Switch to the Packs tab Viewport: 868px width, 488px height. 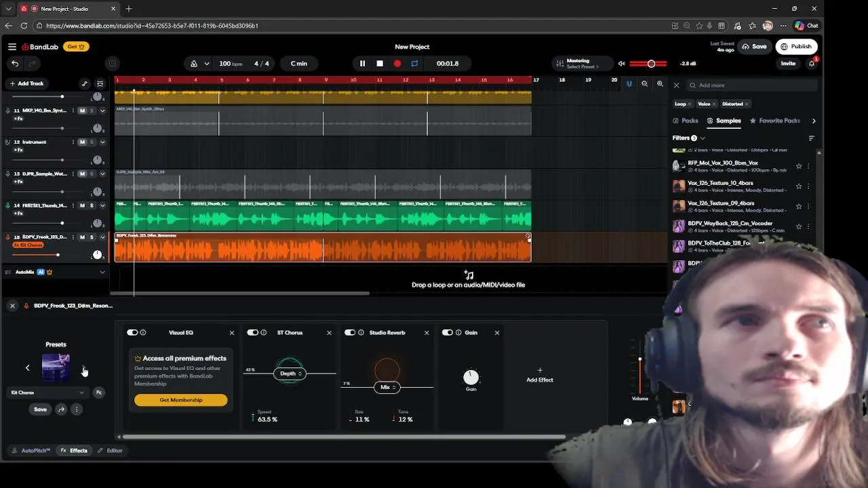click(686, 121)
